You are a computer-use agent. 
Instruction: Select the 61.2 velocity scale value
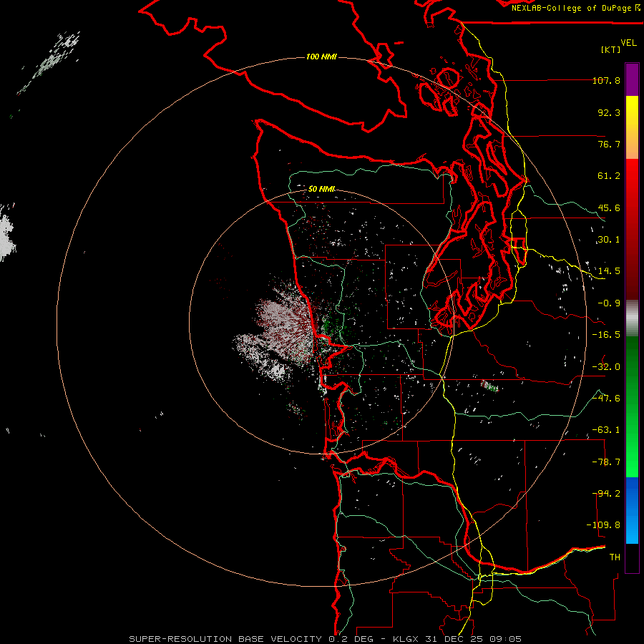tap(609, 176)
